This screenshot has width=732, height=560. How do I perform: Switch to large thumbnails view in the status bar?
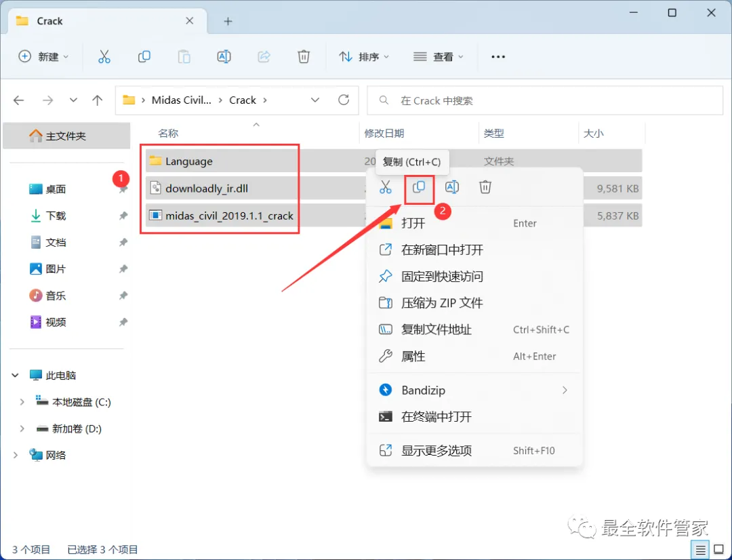(719, 550)
